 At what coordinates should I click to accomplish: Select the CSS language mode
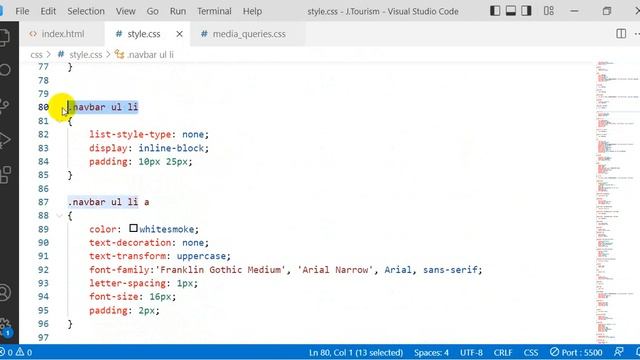pyautogui.click(x=531, y=352)
